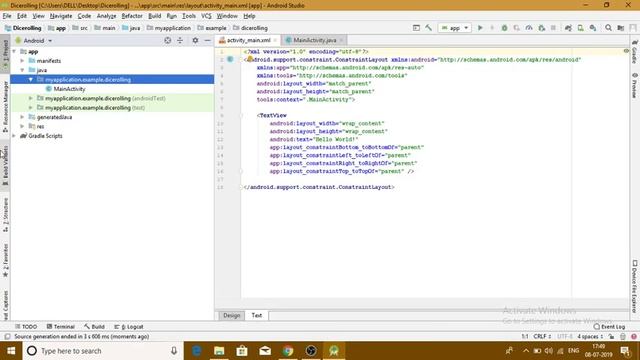Image resolution: width=640 pixels, height=360 pixels.
Task: Open the Logcat tool window
Action: [129, 327]
